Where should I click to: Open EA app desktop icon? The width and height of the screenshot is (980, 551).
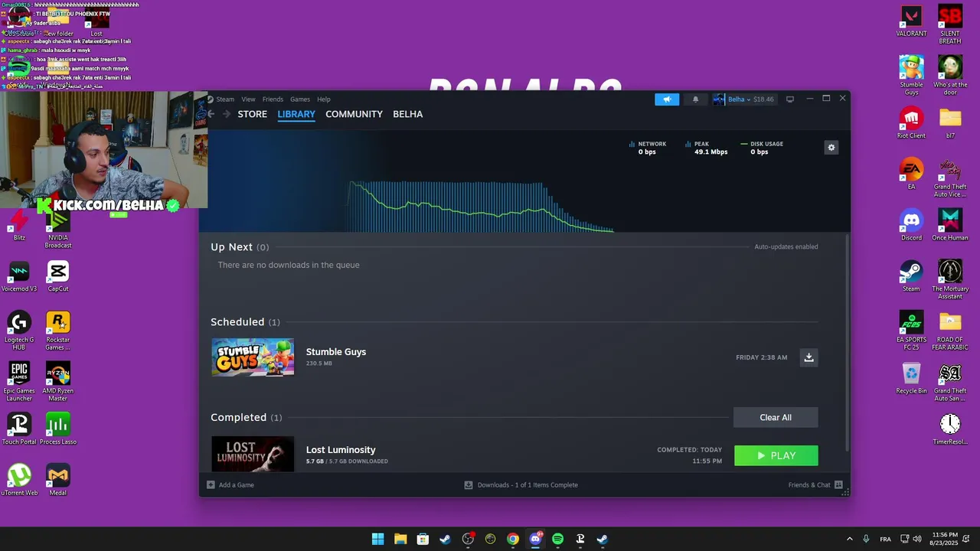[911, 174]
